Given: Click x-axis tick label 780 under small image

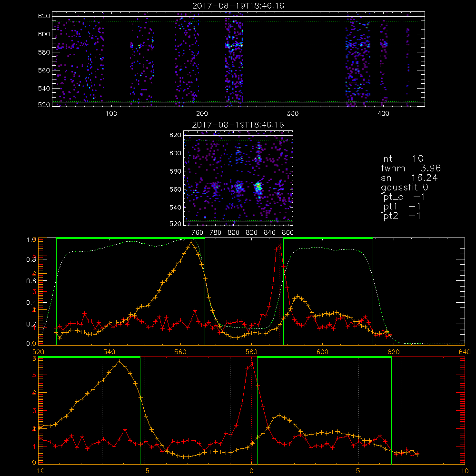Looking at the screenshot, I should click(x=216, y=233).
